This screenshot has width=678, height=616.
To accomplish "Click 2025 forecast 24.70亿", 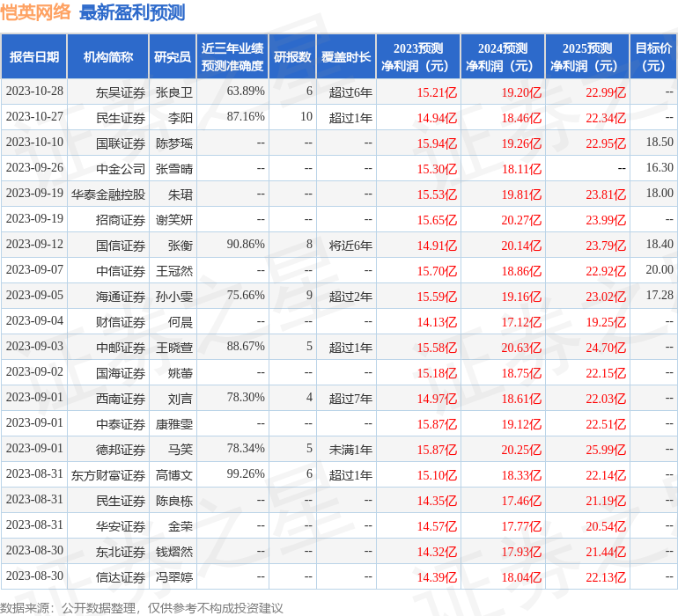I will 606,348.
